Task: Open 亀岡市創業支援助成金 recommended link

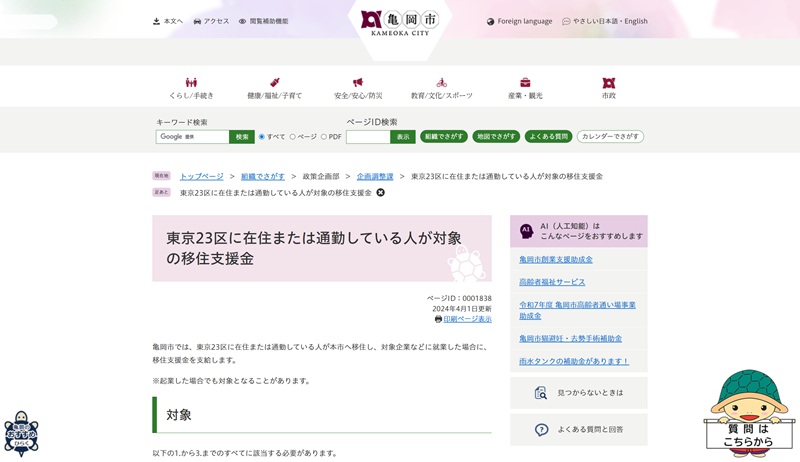Action: (x=556, y=260)
